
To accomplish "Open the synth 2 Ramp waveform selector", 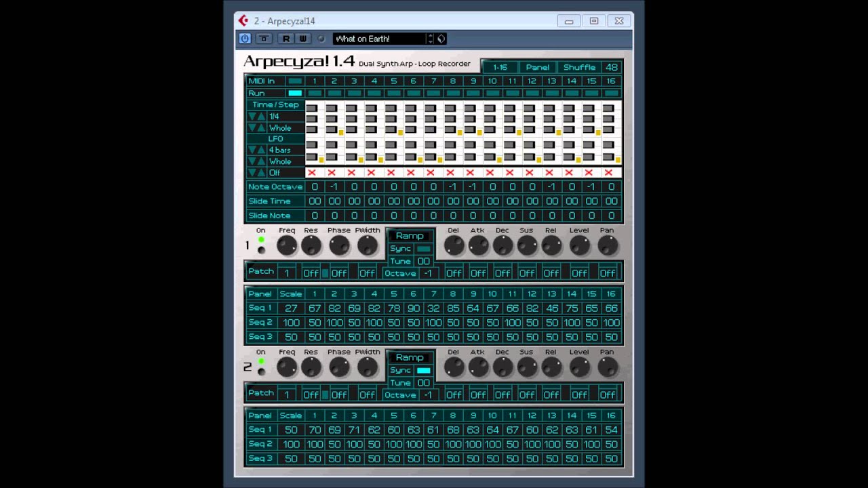I will click(410, 358).
